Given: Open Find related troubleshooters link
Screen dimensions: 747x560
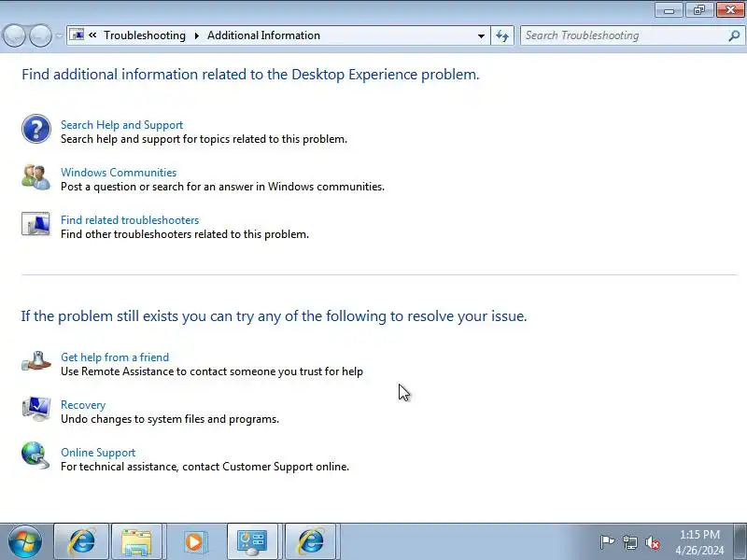Looking at the screenshot, I should tap(130, 220).
